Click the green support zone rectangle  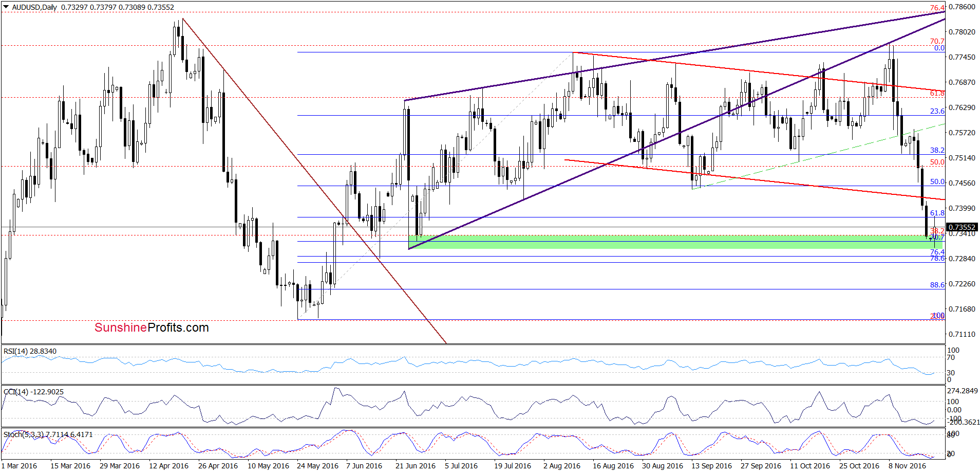pyautogui.click(x=676, y=242)
